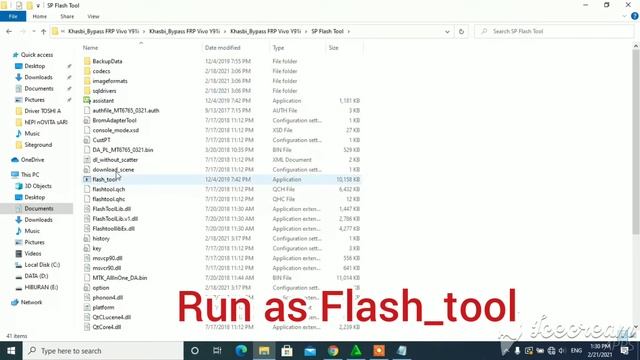Select the DA_PL_MT6765_0321.bin file
This screenshot has width=640, height=360.
click(122, 150)
